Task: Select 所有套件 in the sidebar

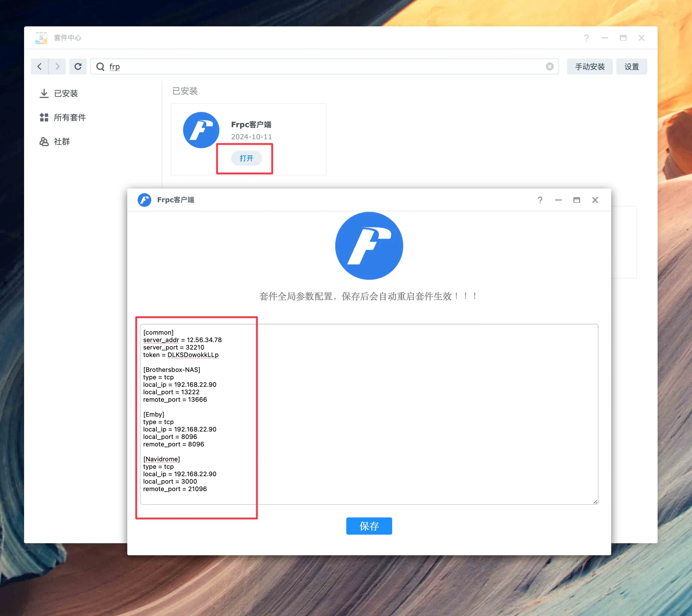Action: pyautogui.click(x=62, y=117)
